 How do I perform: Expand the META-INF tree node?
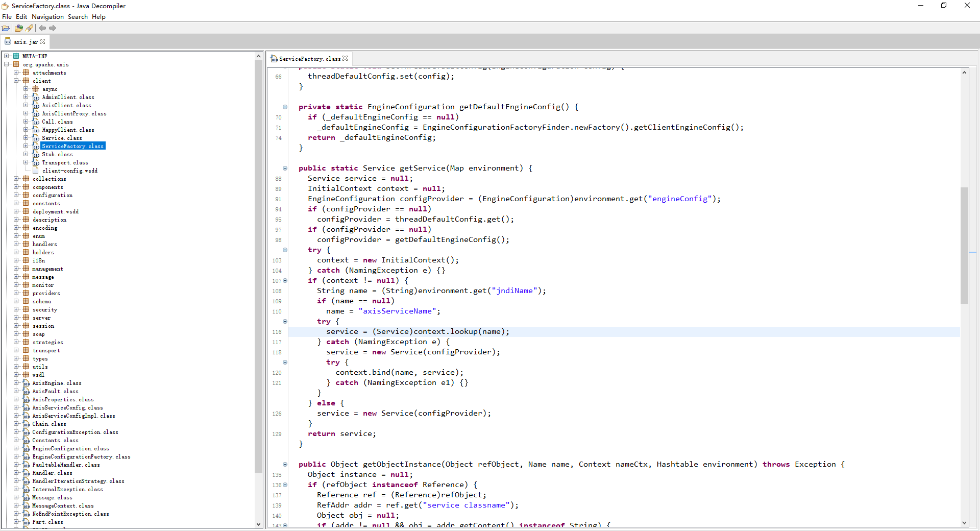point(7,56)
